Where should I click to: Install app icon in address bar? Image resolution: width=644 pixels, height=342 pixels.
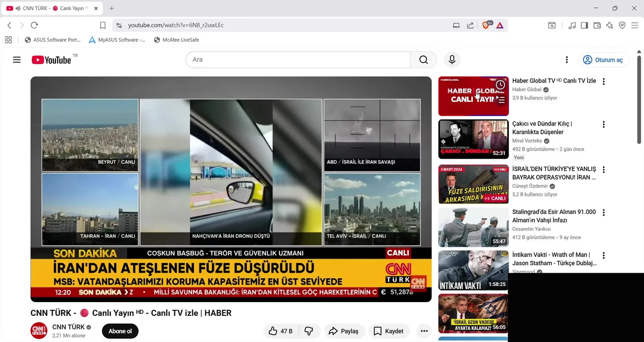(x=456, y=25)
